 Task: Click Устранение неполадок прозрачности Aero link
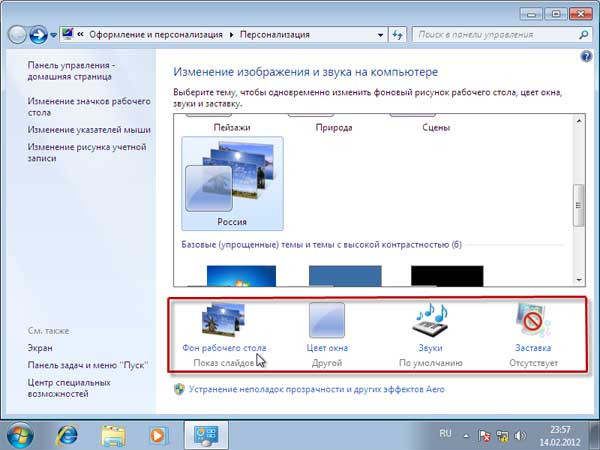pos(317,390)
